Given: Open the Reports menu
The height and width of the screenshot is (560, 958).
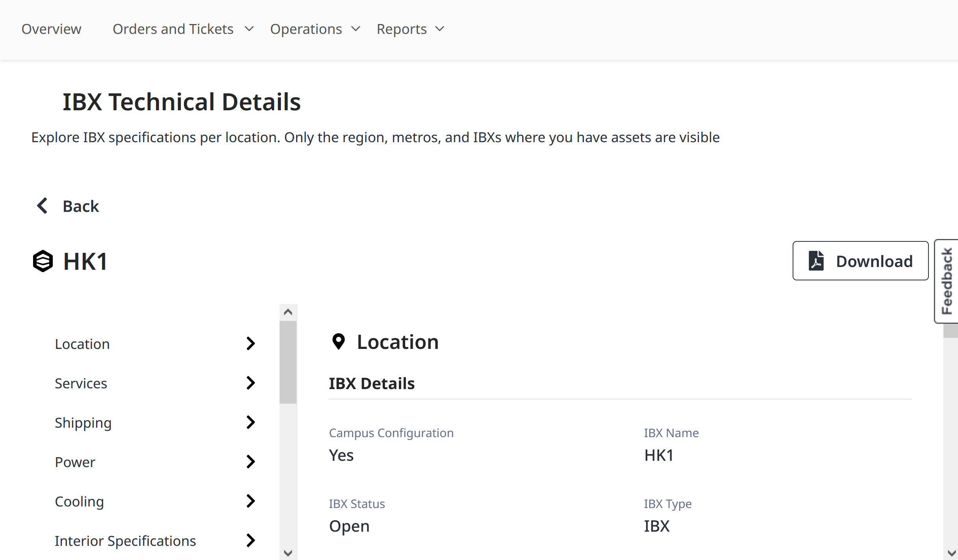Looking at the screenshot, I should [x=402, y=29].
